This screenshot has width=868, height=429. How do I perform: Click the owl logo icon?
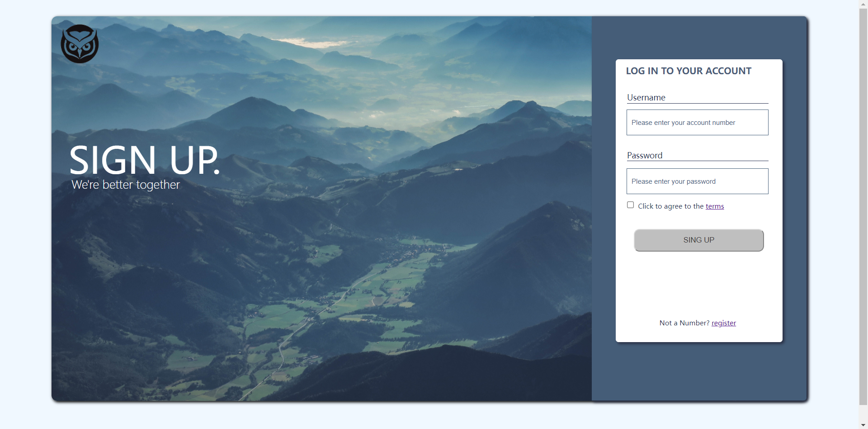tap(80, 44)
